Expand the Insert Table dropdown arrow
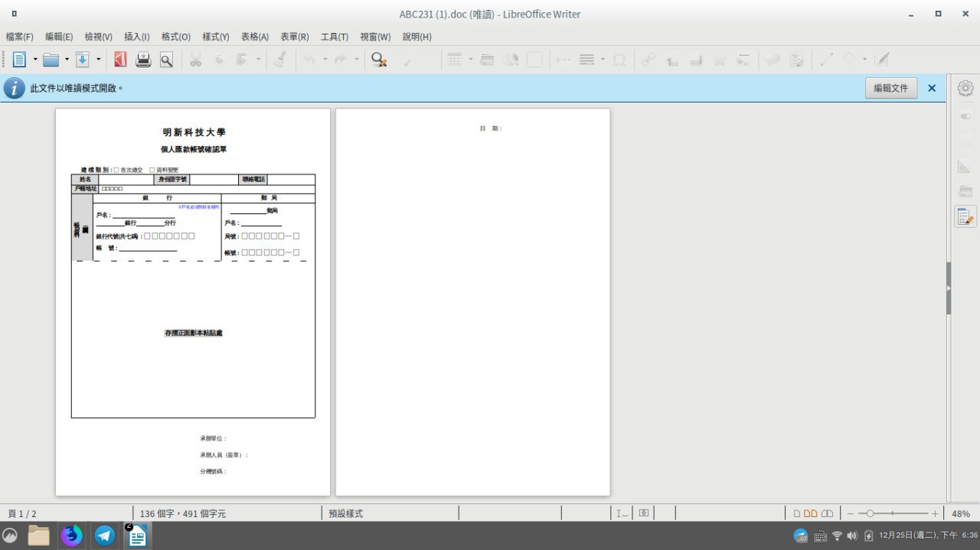This screenshot has height=550, width=980. click(x=470, y=60)
